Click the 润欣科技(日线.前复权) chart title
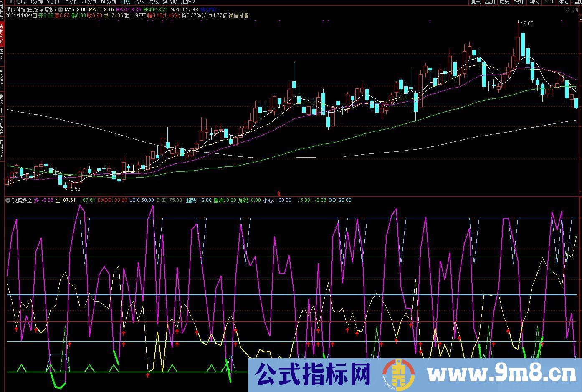Screen dimensions: 582x392 31,10
